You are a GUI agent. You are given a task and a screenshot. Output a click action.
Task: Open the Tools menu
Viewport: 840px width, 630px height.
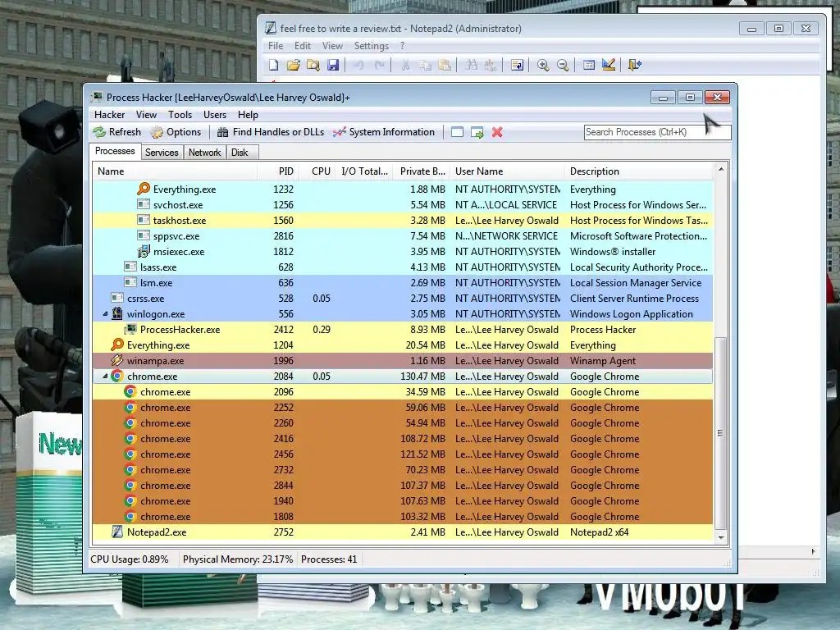click(x=180, y=115)
